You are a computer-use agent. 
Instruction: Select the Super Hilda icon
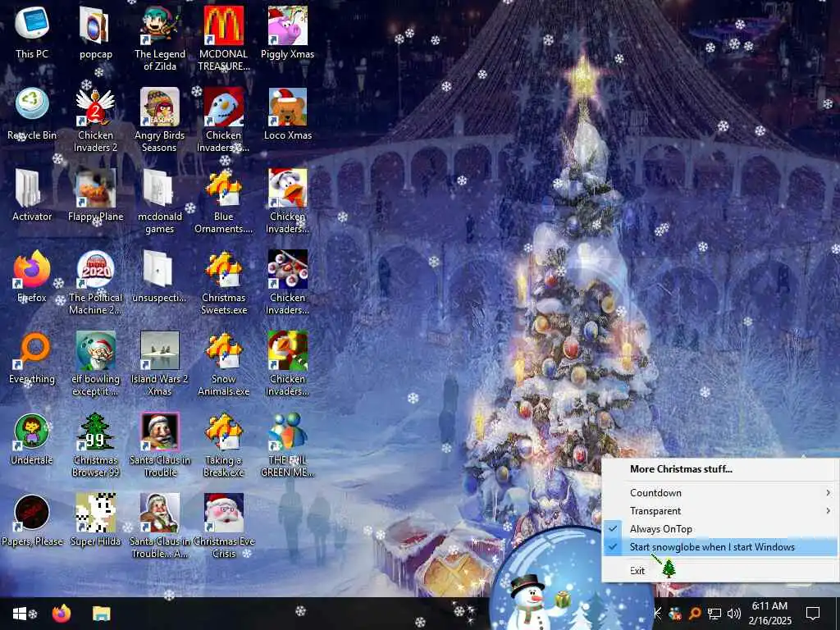95,520
